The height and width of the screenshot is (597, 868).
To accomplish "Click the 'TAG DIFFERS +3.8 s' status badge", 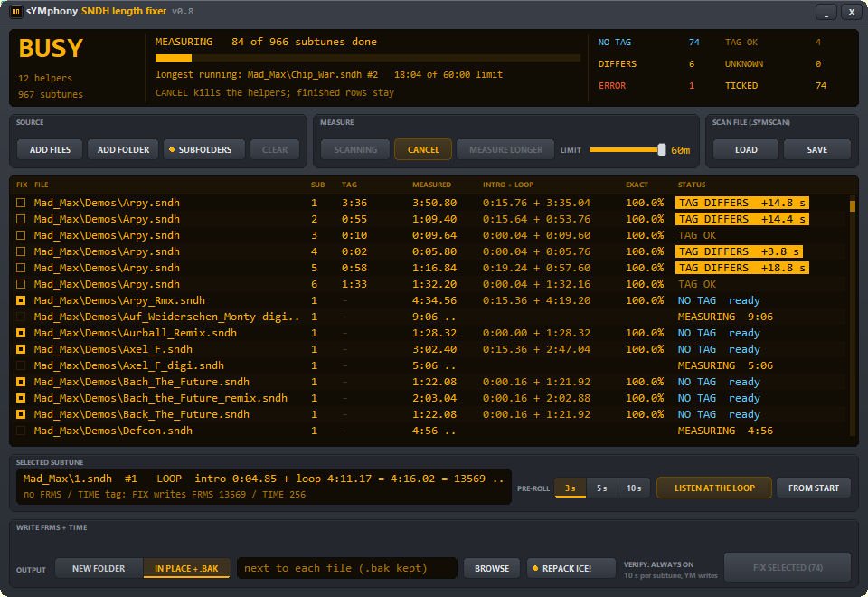I will 739,251.
